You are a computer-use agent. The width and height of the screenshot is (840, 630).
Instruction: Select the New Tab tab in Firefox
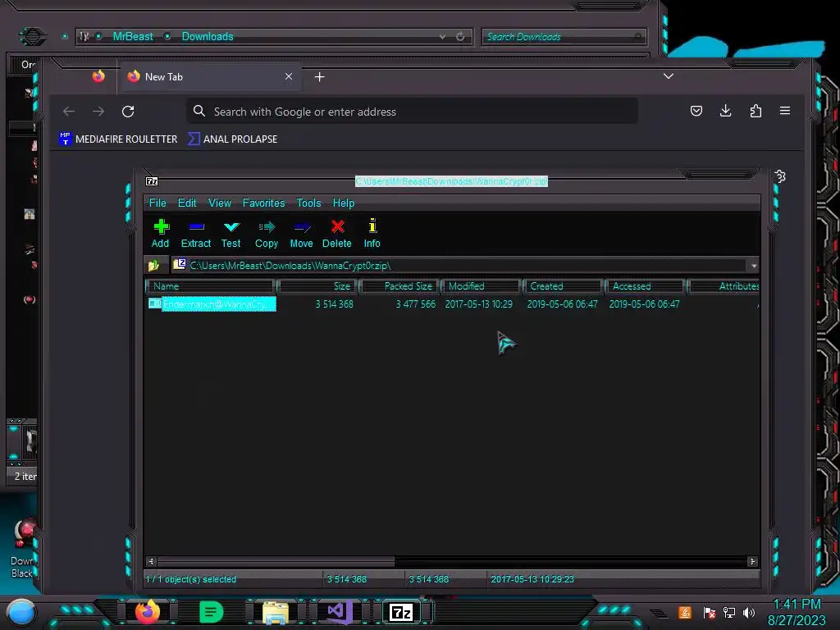click(x=210, y=77)
